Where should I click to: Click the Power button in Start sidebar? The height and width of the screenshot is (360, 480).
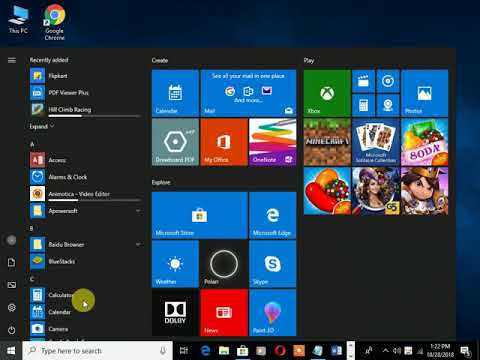tap(12, 330)
